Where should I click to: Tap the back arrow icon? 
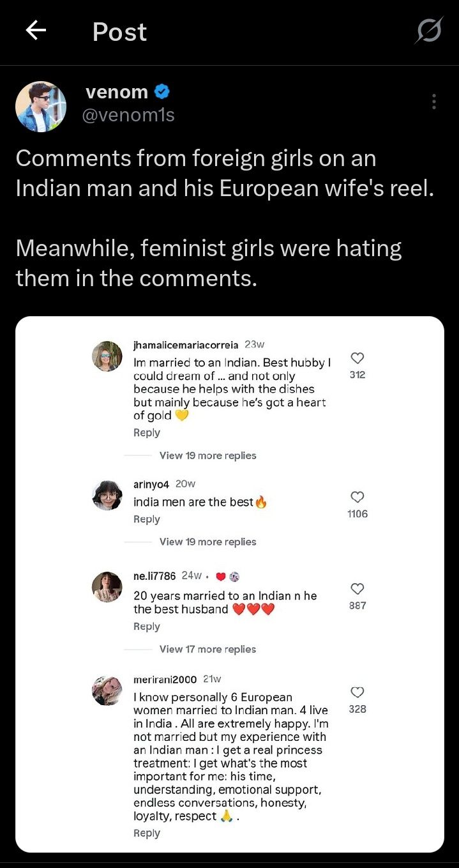[x=36, y=30]
